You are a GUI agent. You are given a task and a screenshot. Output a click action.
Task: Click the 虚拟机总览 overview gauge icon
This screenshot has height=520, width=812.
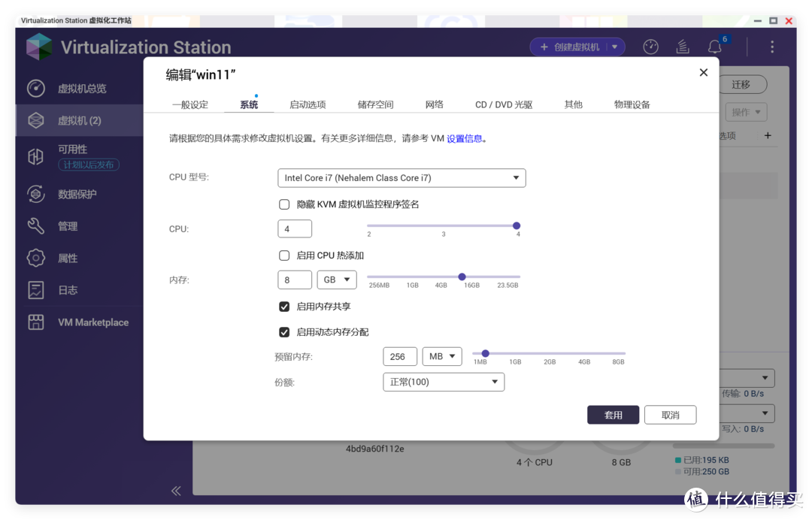[36, 88]
